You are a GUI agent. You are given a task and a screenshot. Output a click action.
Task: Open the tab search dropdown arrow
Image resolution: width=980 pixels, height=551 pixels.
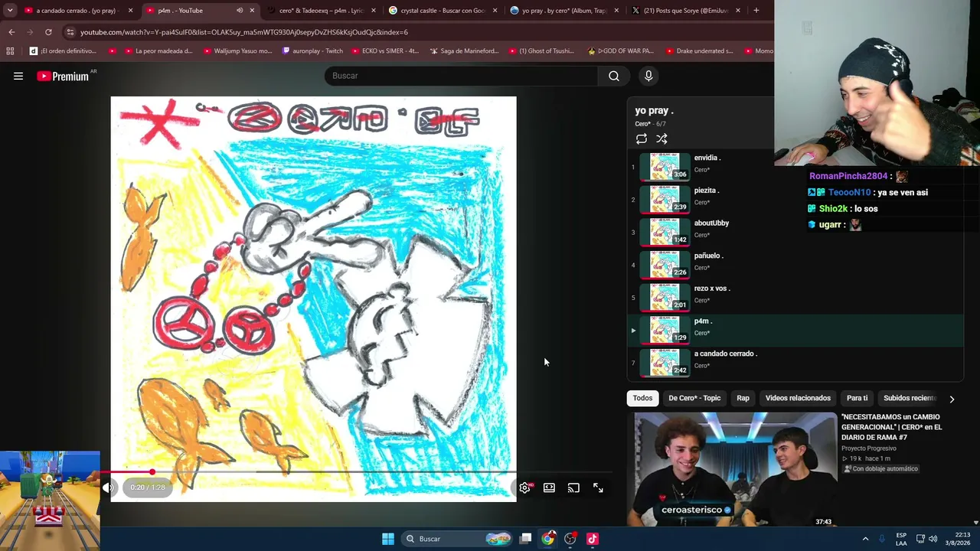click(9, 11)
